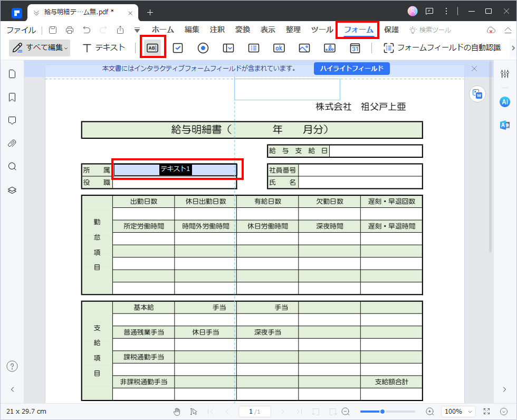Insert a date picker field
The height and width of the screenshot is (420, 517).
click(355, 48)
